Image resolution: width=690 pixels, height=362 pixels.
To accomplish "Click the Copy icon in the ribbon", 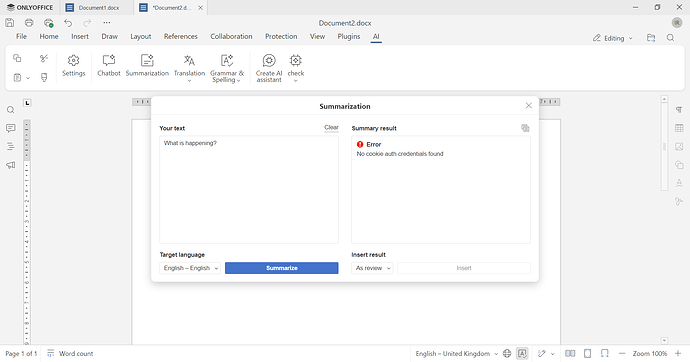I will [17, 58].
